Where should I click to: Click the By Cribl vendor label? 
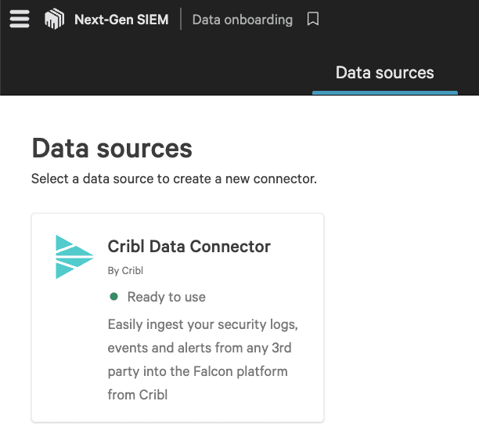[x=125, y=271]
